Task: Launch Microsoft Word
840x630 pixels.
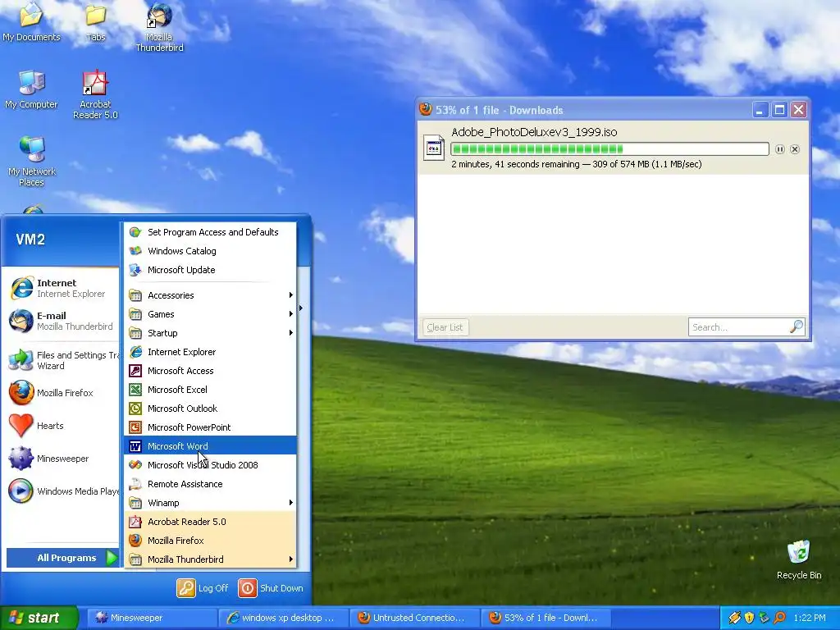Action: tap(210, 445)
